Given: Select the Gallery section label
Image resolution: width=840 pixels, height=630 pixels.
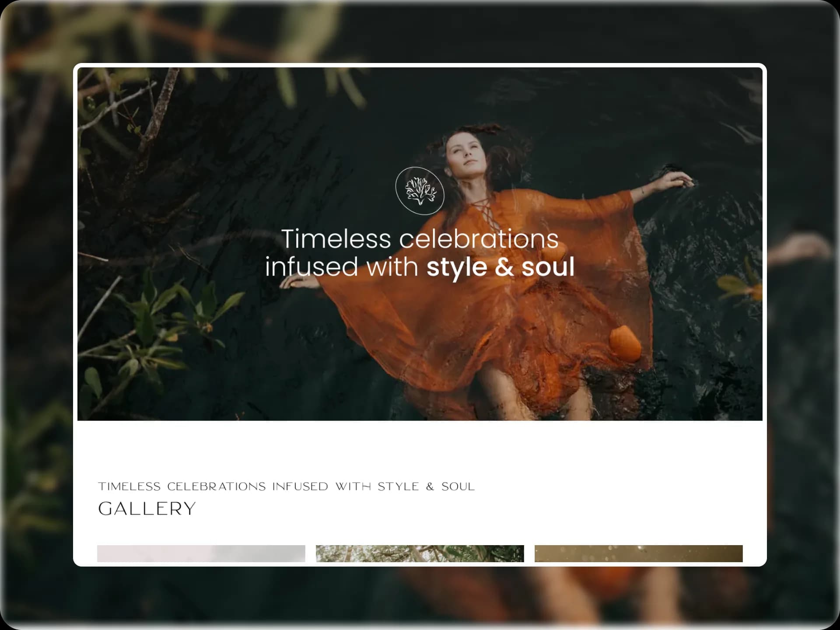Looking at the screenshot, I should tap(147, 509).
